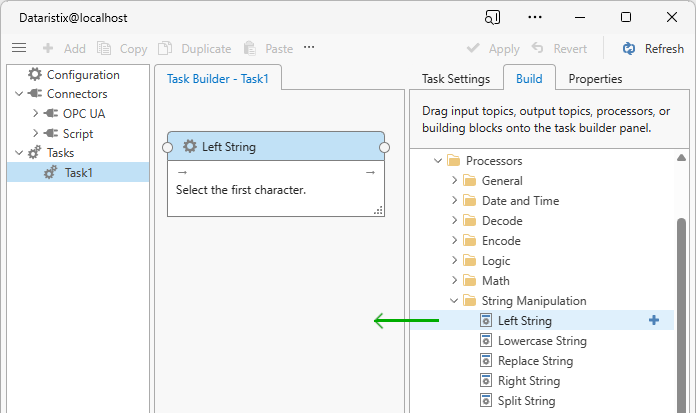Click the Duplicate button label

tap(206, 48)
